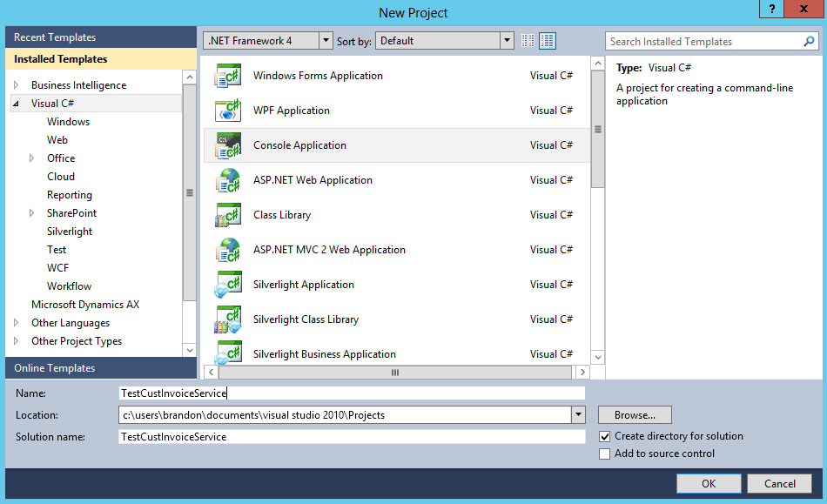This screenshot has height=504, width=827.
Task: Switch to medium icons list view
Action: point(548,41)
